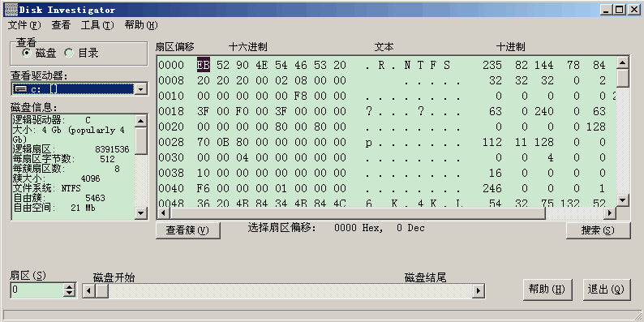Select the 目录 radio button
Viewport: 644px width, 322px height.
(69, 53)
